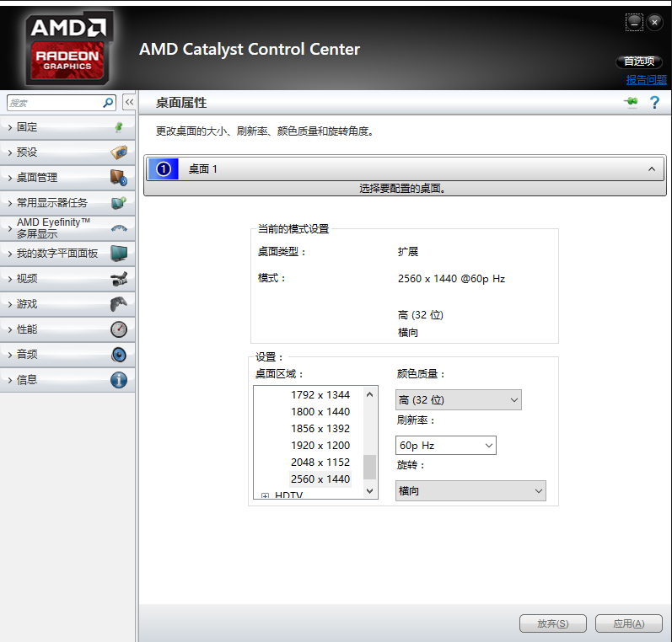Expand AMD Eyefinity 多屏显示 section
This screenshot has height=642, width=672.
pos(67,227)
